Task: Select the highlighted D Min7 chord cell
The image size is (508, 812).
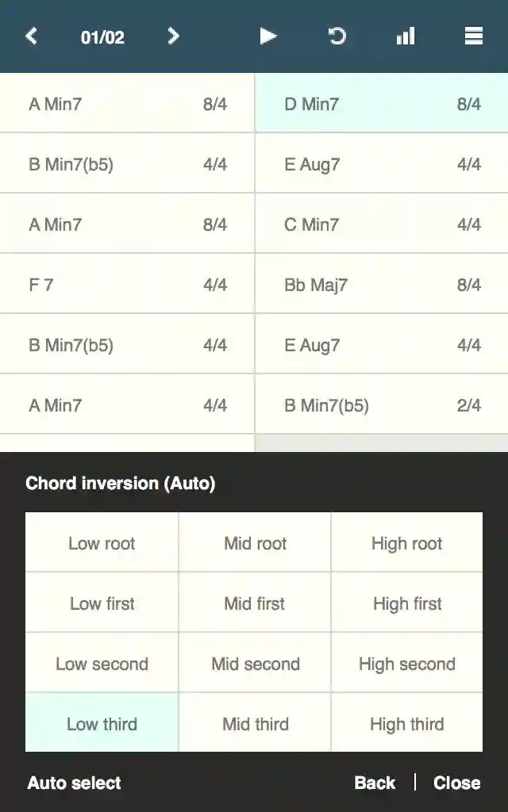Action: [381, 103]
